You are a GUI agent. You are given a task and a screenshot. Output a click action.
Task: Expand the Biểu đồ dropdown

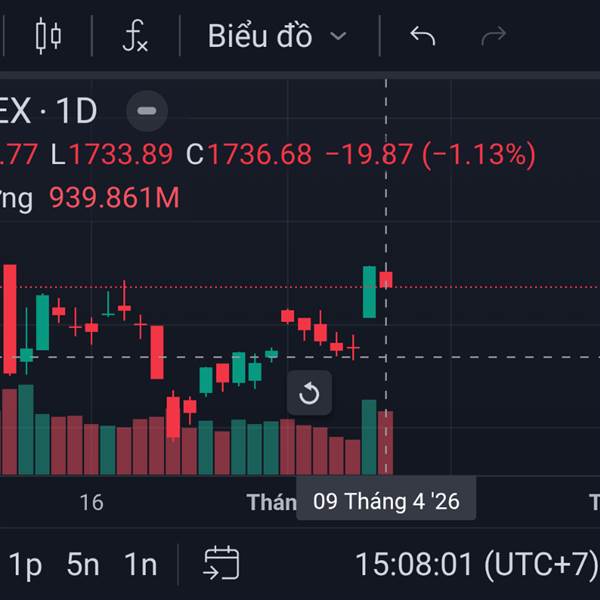(277, 36)
